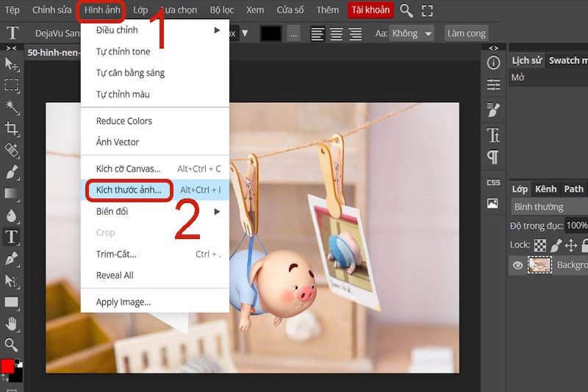The height and width of the screenshot is (392, 588).
Task: Choose the Gradient tool
Action: [11, 193]
